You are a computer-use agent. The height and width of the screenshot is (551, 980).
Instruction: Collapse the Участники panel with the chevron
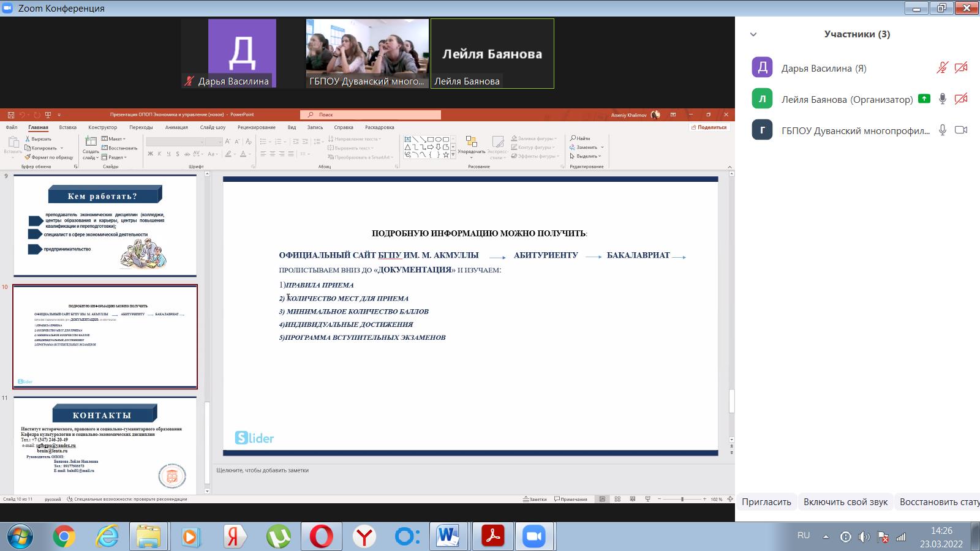tap(753, 35)
